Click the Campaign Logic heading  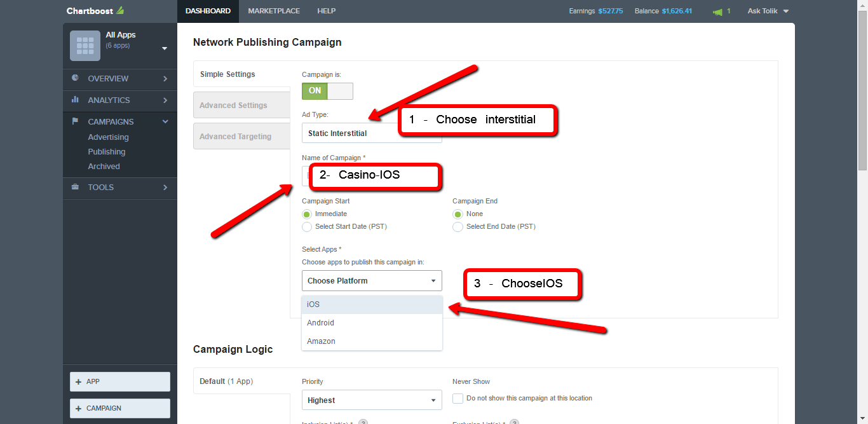[x=233, y=350]
